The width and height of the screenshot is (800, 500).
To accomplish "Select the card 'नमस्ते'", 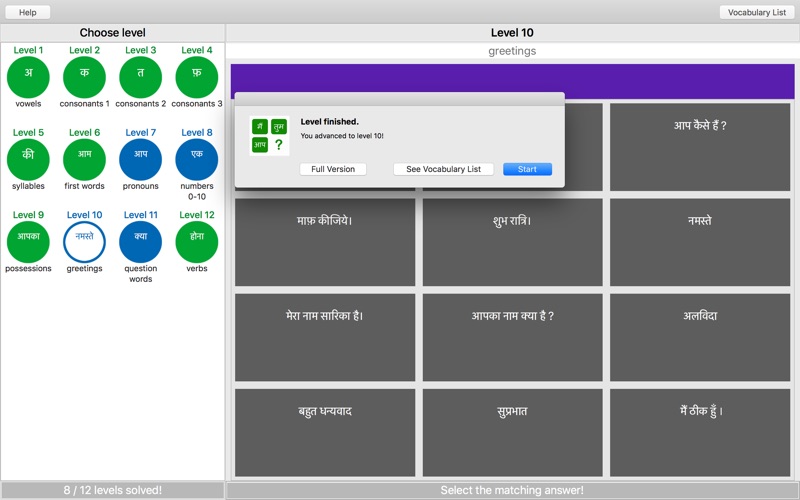I will (699, 242).
